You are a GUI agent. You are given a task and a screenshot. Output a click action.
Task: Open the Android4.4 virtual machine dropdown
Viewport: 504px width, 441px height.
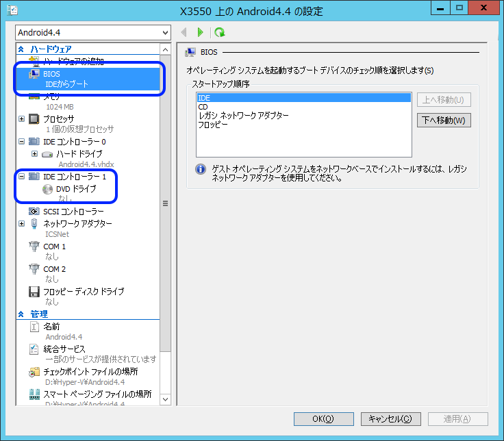165,32
